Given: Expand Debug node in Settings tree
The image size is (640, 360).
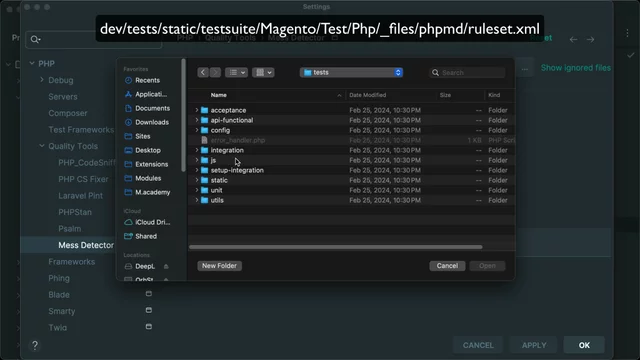Looking at the screenshot, I should 42,80.
